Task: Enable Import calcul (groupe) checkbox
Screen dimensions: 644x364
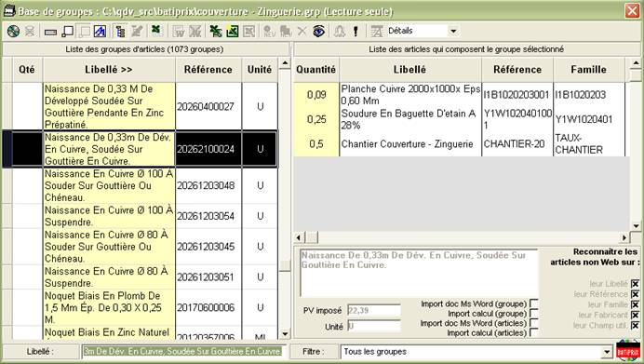Action: pos(534,313)
